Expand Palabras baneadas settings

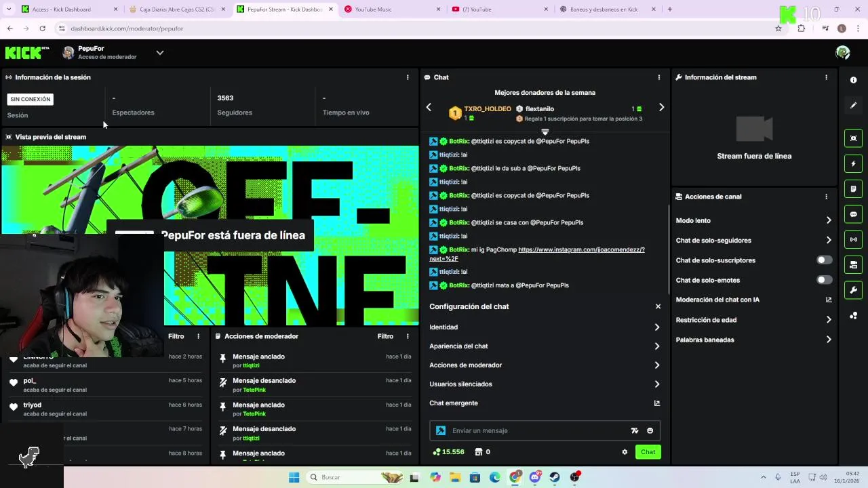[829, 340]
